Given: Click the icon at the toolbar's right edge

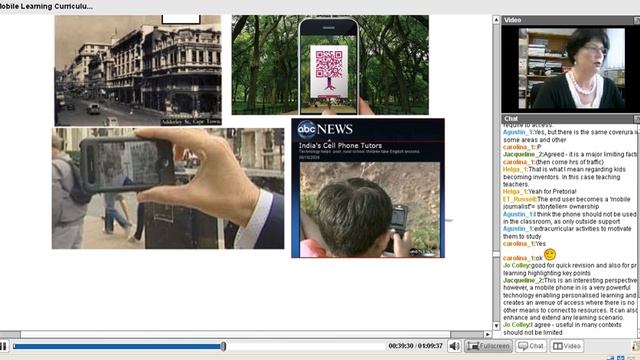Looking at the screenshot, I should tap(636, 346).
